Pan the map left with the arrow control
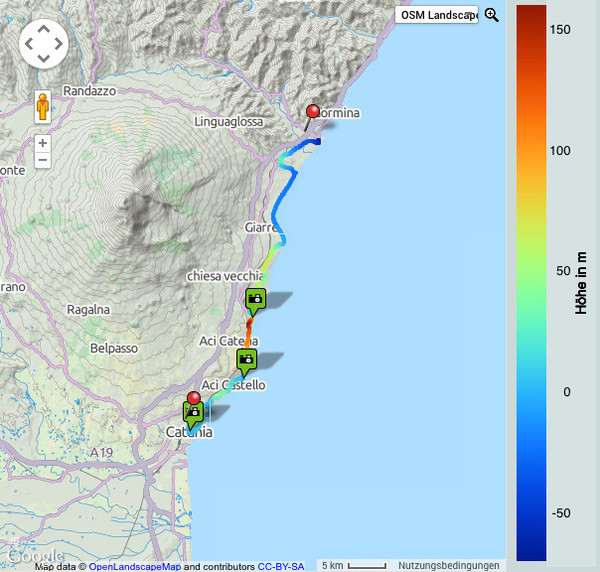Image resolution: width=600 pixels, height=572 pixels. pyautogui.click(x=29, y=44)
